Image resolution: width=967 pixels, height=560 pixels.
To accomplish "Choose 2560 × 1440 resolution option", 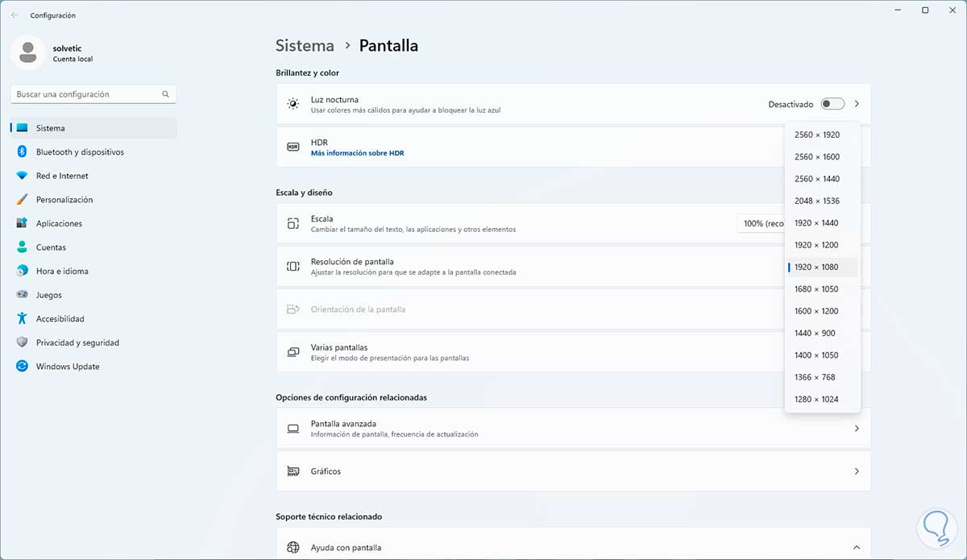I will [x=816, y=179].
